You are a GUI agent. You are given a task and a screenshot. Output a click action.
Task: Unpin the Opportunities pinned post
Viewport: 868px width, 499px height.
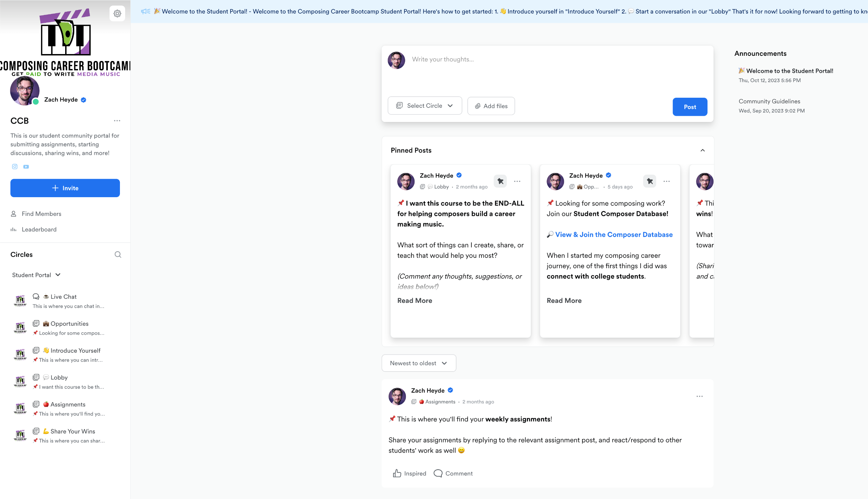pos(650,181)
